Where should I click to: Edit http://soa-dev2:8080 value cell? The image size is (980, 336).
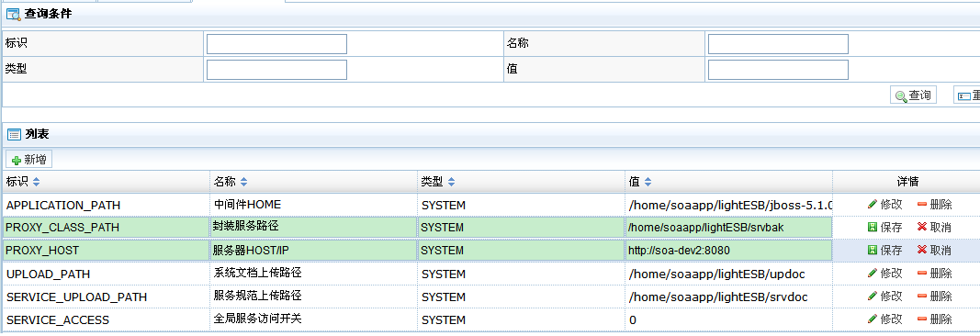coord(728,251)
